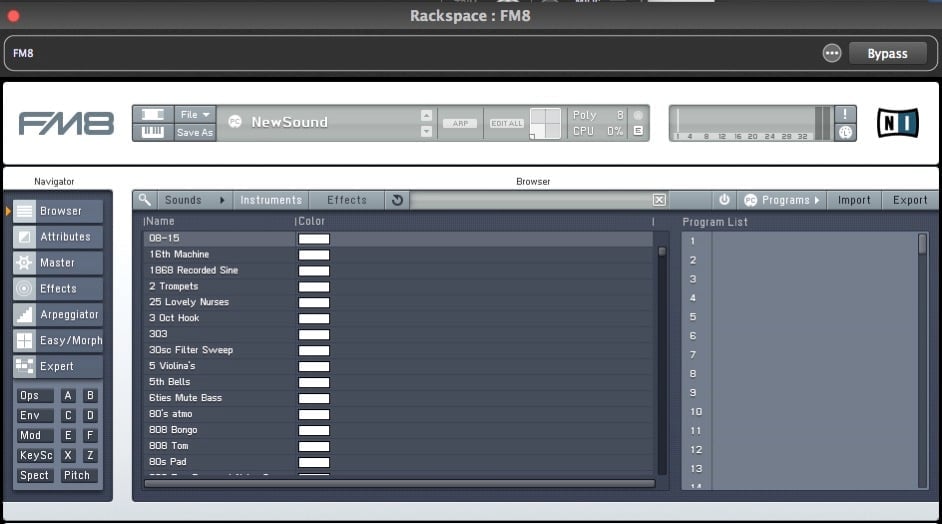
Task: Toggle operator A button
Action: click(x=68, y=395)
